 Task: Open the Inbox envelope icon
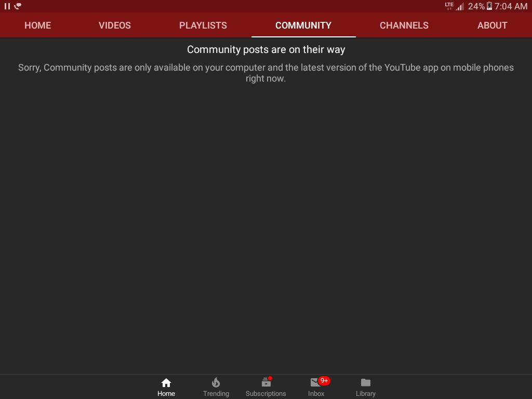pos(315,382)
